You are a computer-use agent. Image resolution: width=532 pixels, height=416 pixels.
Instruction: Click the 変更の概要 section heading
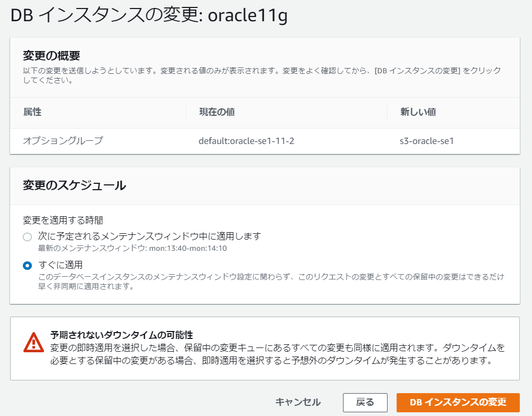click(52, 56)
